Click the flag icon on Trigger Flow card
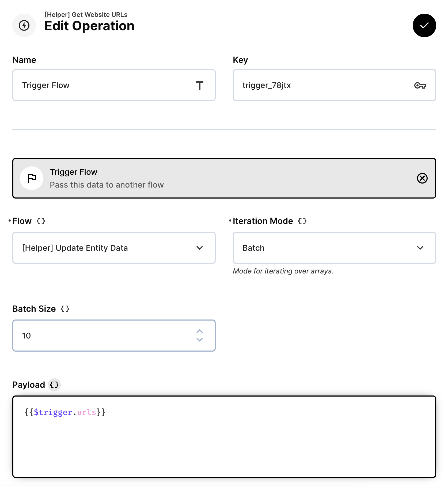Image resolution: width=448 pixels, height=487 pixels. click(x=32, y=178)
